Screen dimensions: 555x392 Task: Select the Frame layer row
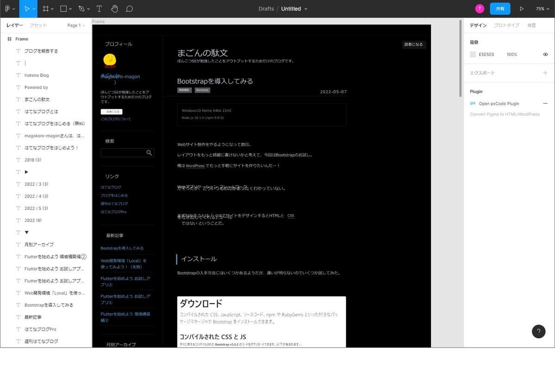[46, 39]
